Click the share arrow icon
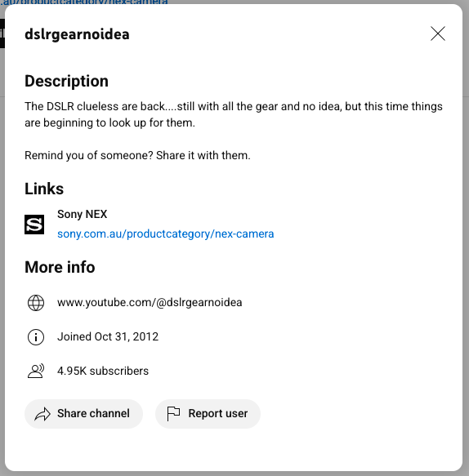Screen dimensions: 469x476 [x=42, y=414]
